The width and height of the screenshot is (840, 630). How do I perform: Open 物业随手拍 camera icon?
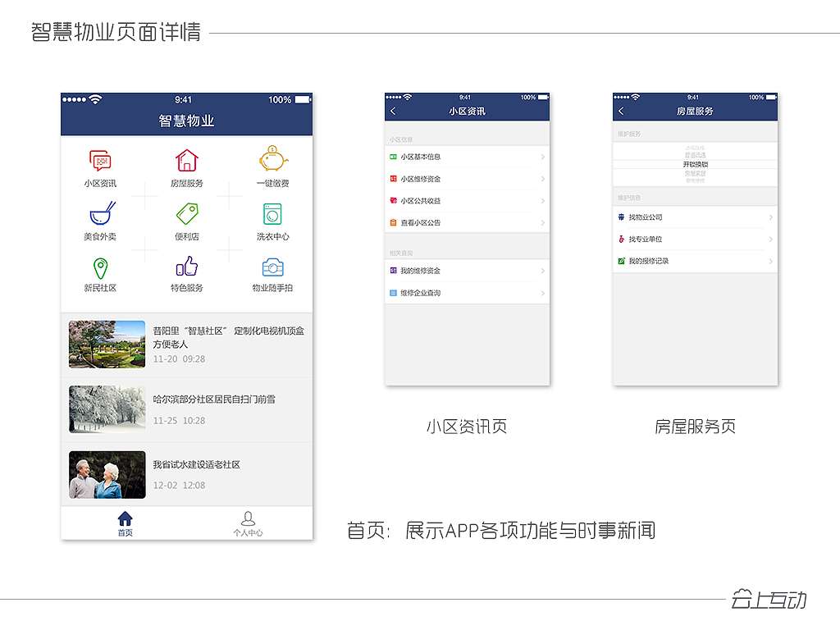click(x=272, y=267)
